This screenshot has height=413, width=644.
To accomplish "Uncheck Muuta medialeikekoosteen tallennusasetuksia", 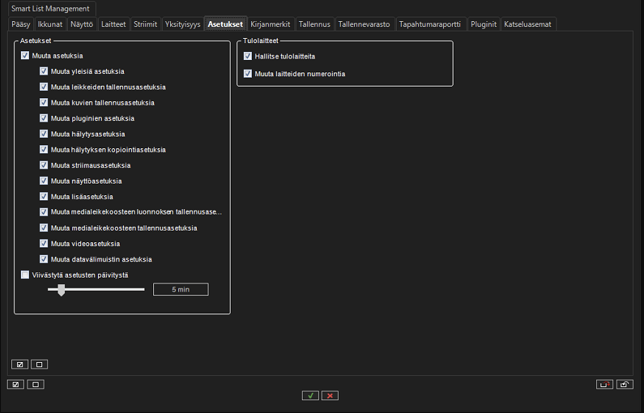I will (x=44, y=228).
